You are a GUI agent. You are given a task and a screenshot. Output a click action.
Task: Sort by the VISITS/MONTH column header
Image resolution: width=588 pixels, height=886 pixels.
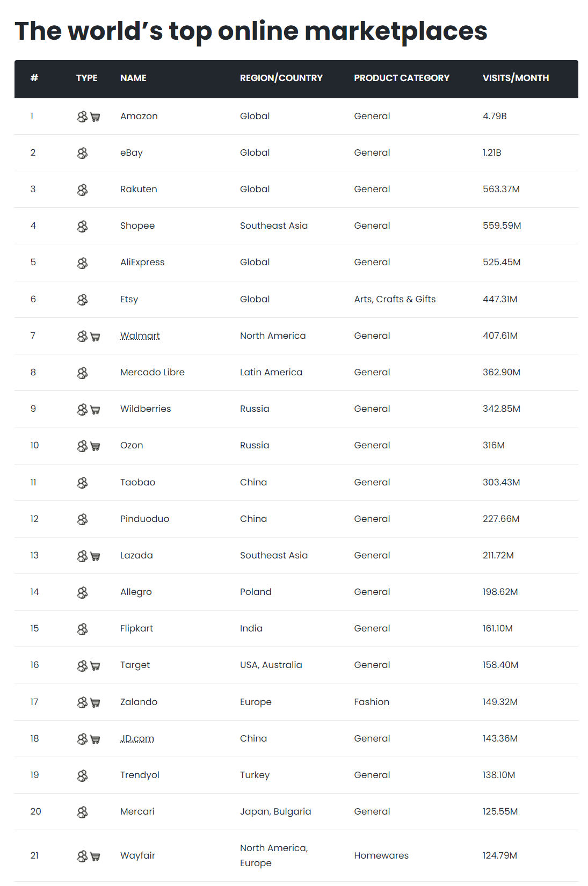[x=516, y=78]
